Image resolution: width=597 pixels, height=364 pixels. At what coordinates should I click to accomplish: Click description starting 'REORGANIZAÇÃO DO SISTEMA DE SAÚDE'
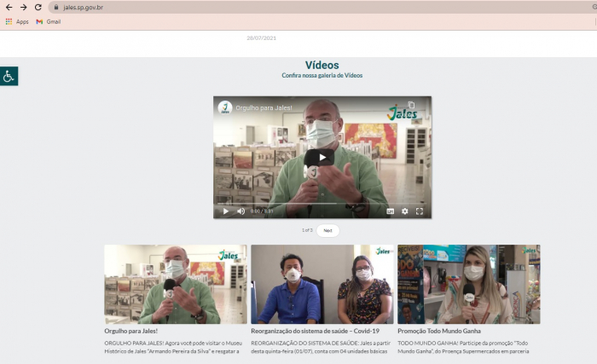321,347
